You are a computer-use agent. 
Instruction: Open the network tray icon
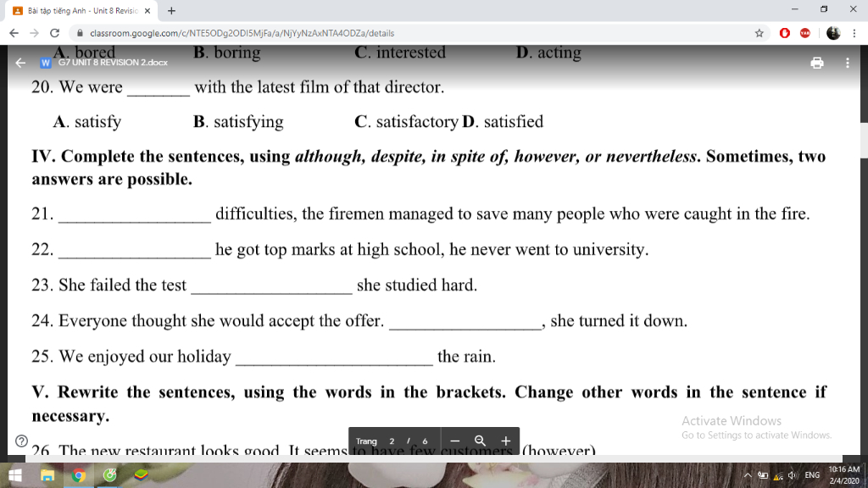coord(778,475)
